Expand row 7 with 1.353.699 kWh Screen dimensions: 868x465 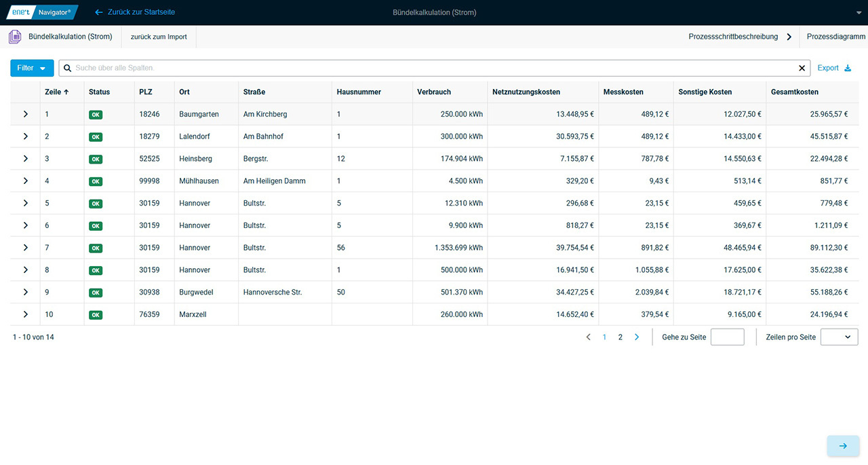[26, 248]
